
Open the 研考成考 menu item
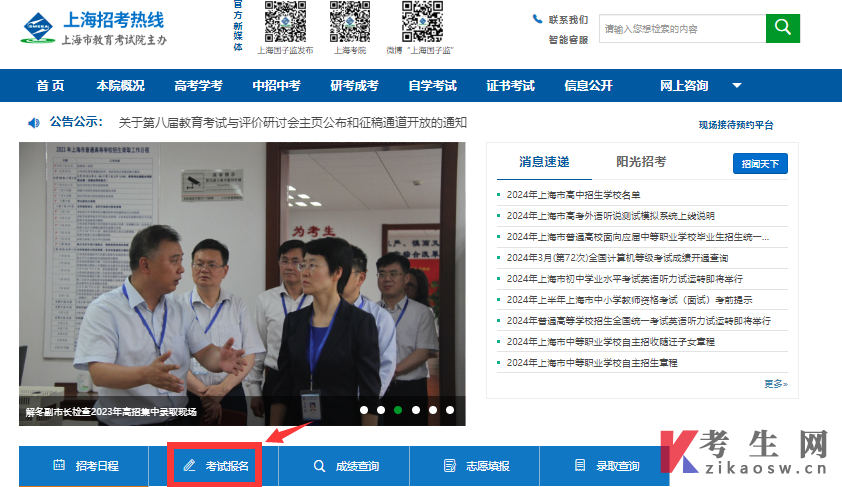(354, 85)
